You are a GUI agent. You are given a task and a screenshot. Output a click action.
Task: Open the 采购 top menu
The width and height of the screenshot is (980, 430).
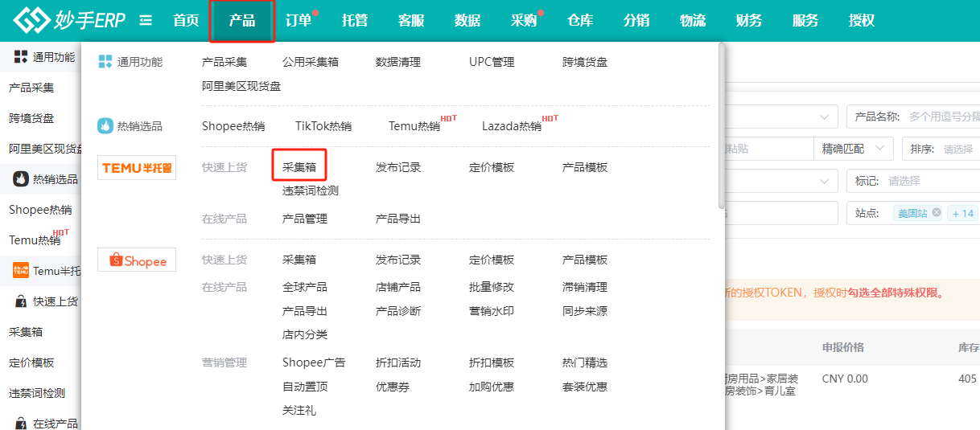coord(524,21)
